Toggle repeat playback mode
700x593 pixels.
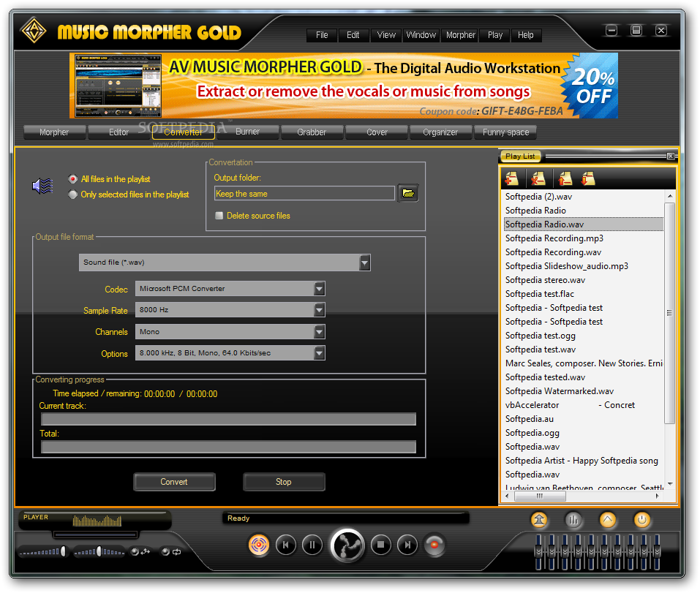tap(171, 552)
